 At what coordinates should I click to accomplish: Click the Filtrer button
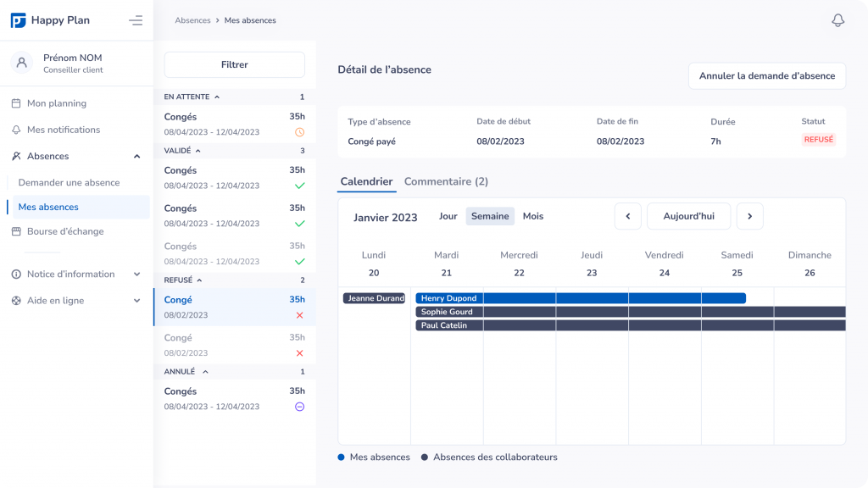click(x=234, y=64)
